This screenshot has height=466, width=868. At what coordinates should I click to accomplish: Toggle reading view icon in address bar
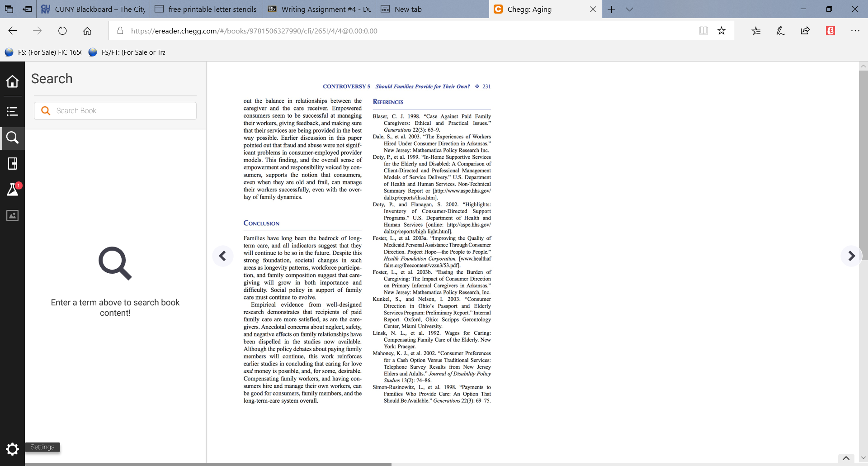(x=703, y=31)
